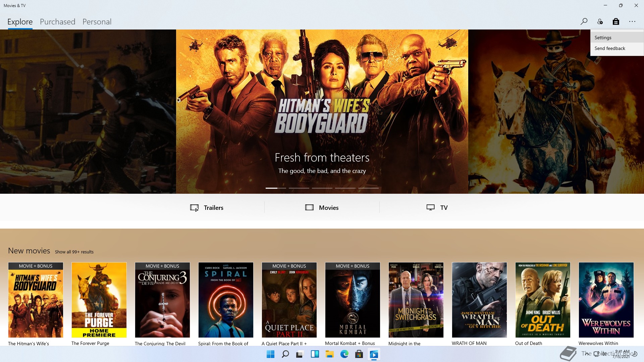Click Show all 99+ results link
This screenshot has width=644, height=362.
tap(74, 252)
